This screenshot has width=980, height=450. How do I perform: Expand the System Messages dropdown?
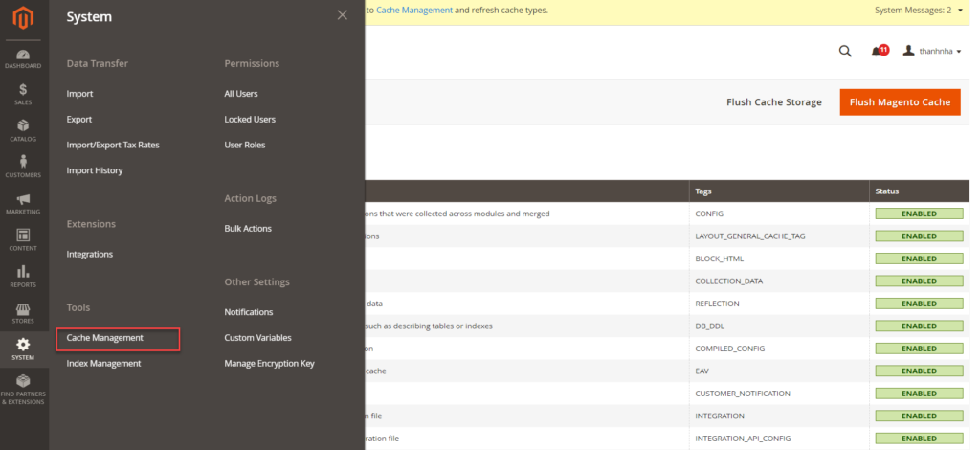pyautogui.click(x=919, y=10)
